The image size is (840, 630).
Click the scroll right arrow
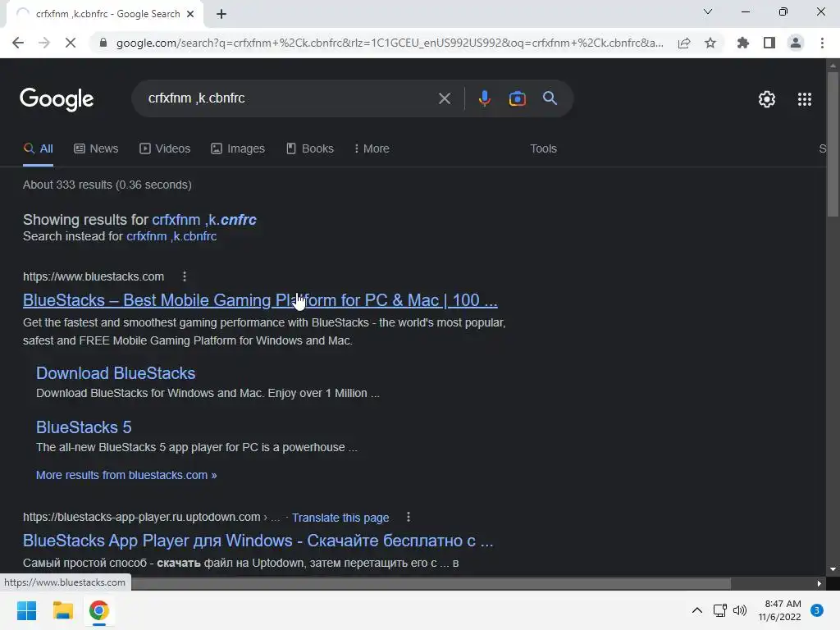click(819, 583)
